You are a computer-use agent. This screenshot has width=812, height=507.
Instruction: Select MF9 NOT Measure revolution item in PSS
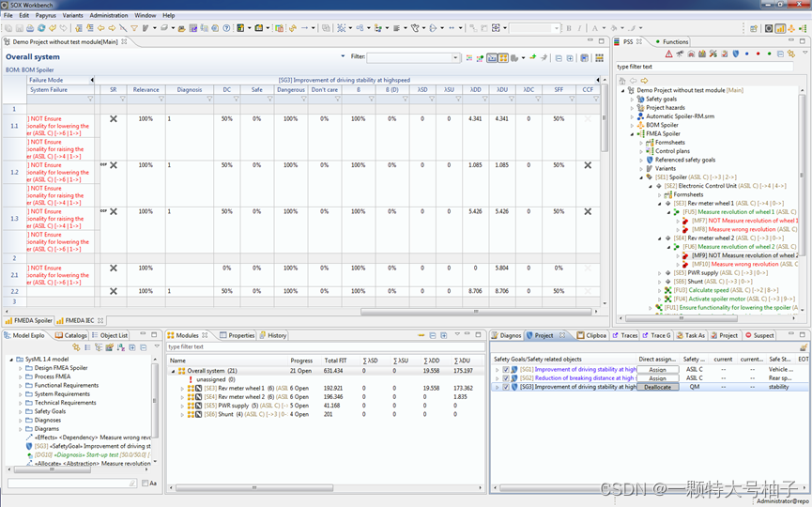(744, 255)
